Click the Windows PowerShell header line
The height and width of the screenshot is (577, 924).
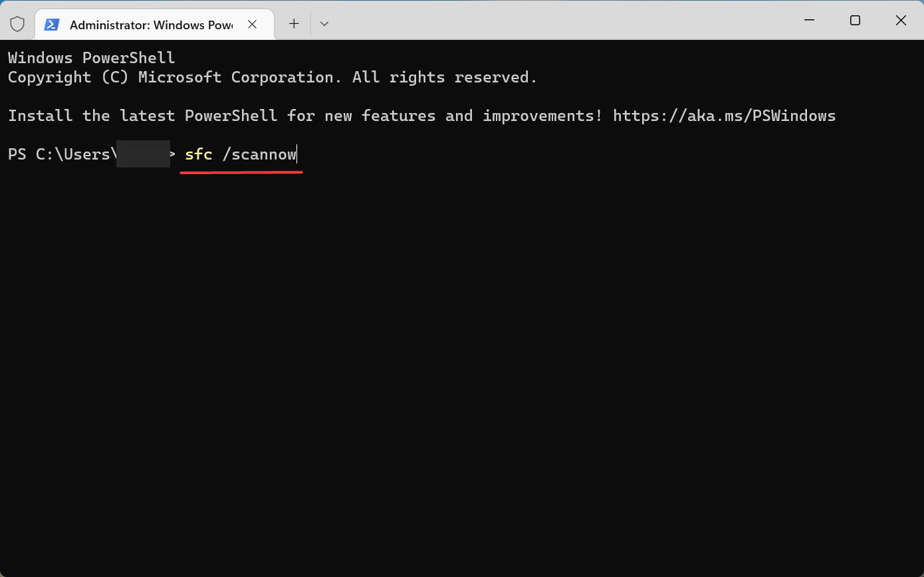(92, 58)
